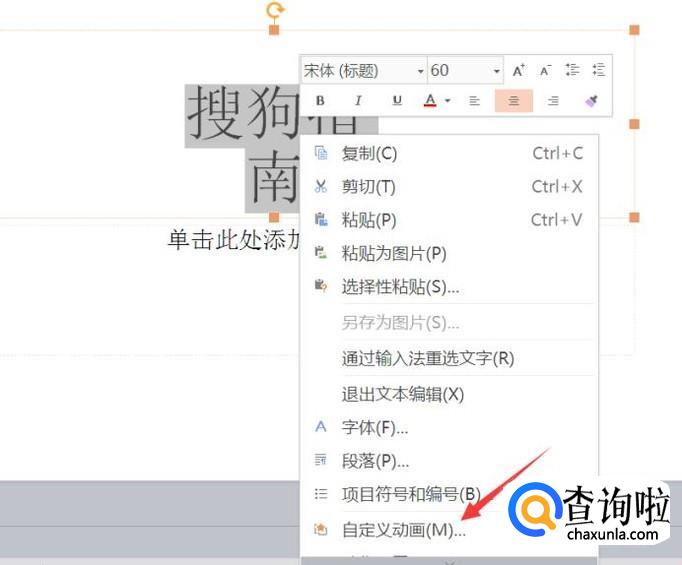682x565 pixels.
Task: Open the font size 60 dropdown
Action: (496, 70)
